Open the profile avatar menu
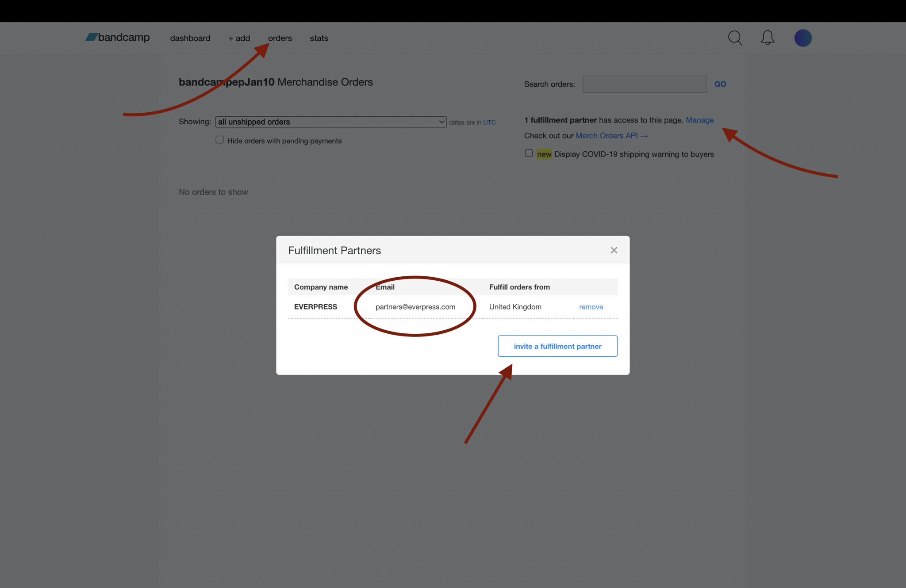The width and height of the screenshot is (906, 588). 803,38
